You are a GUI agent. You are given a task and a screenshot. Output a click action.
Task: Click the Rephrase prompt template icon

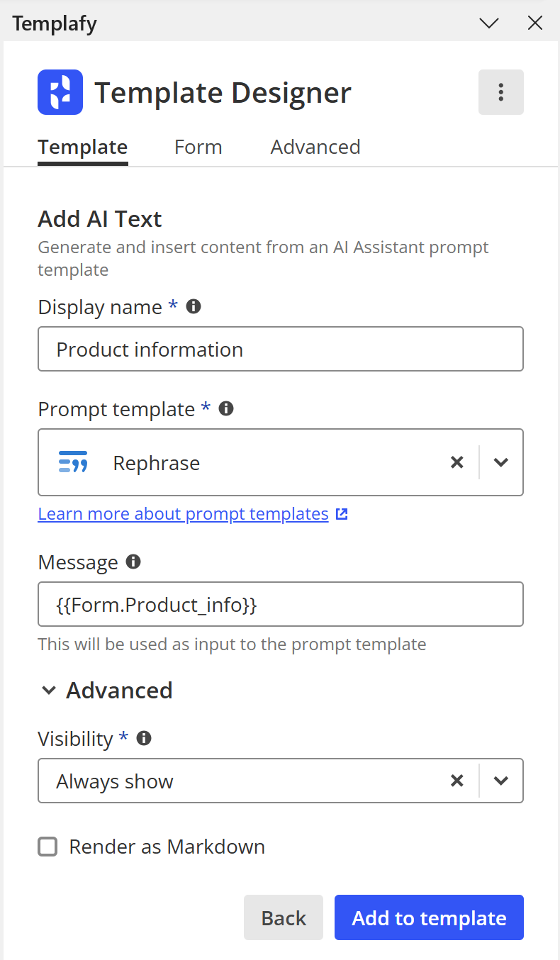click(x=73, y=462)
